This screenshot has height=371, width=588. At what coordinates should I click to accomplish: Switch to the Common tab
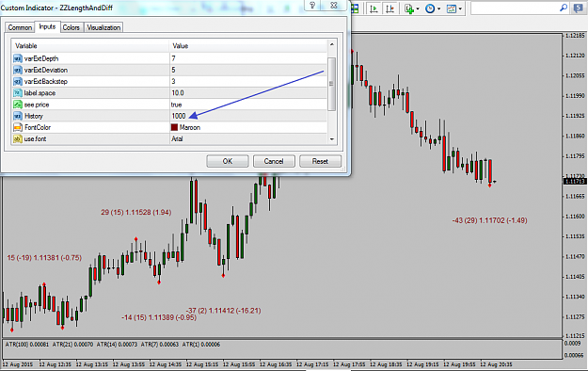[20, 27]
